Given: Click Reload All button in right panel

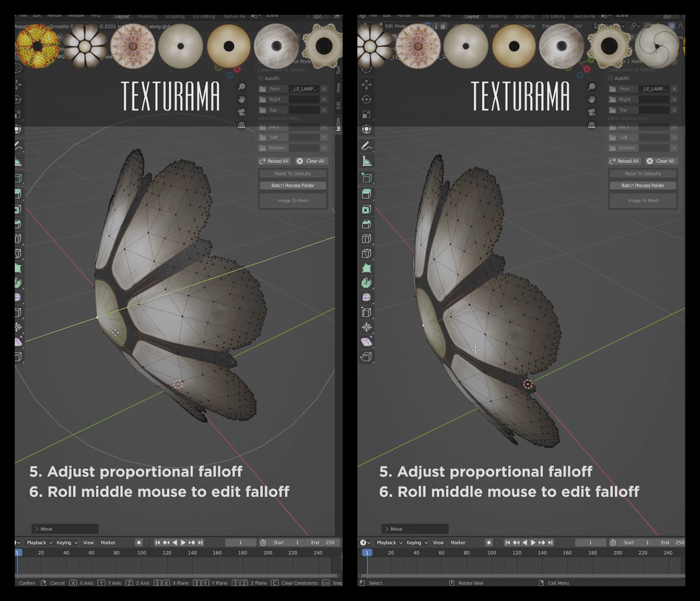Looking at the screenshot, I should (624, 161).
